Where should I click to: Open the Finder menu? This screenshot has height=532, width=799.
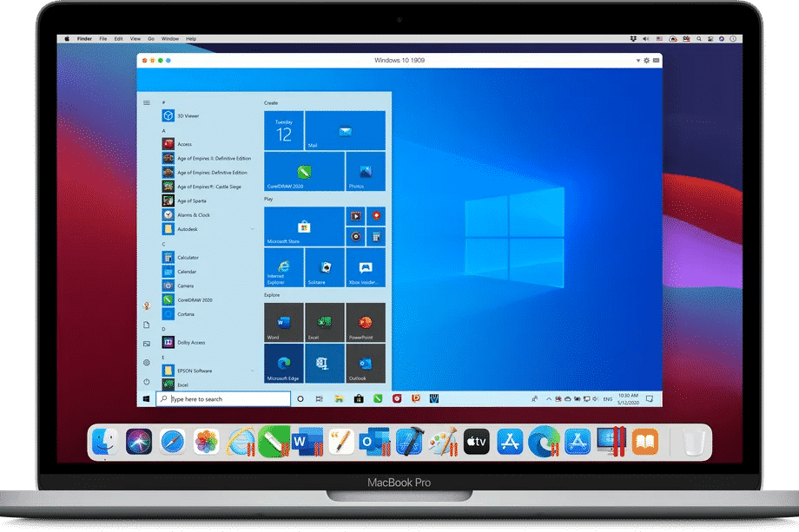point(84,39)
